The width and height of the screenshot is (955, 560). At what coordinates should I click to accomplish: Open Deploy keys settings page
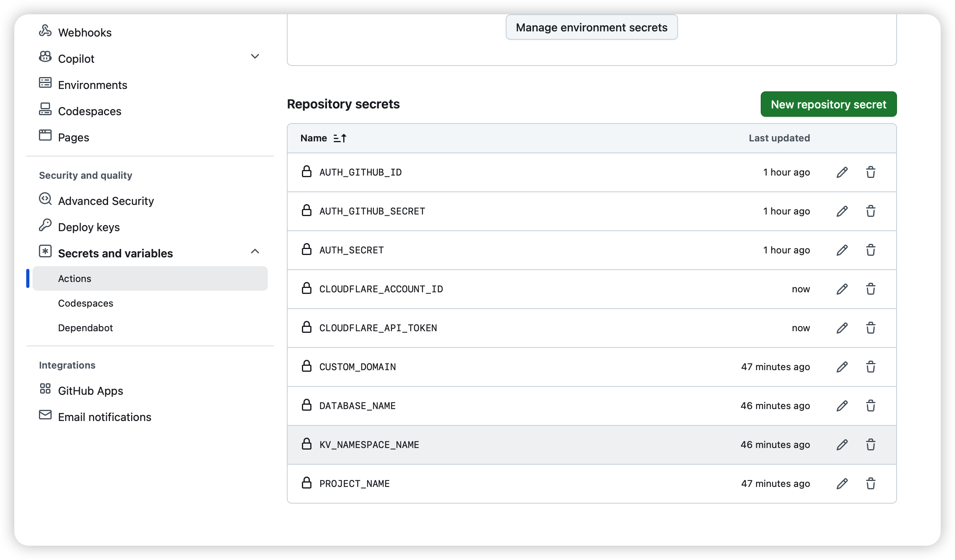point(89,227)
